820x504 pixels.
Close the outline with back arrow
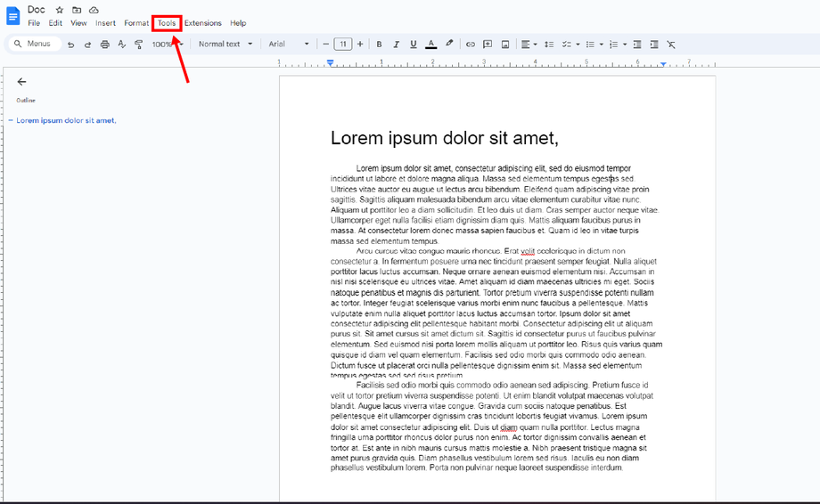click(x=22, y=81)
